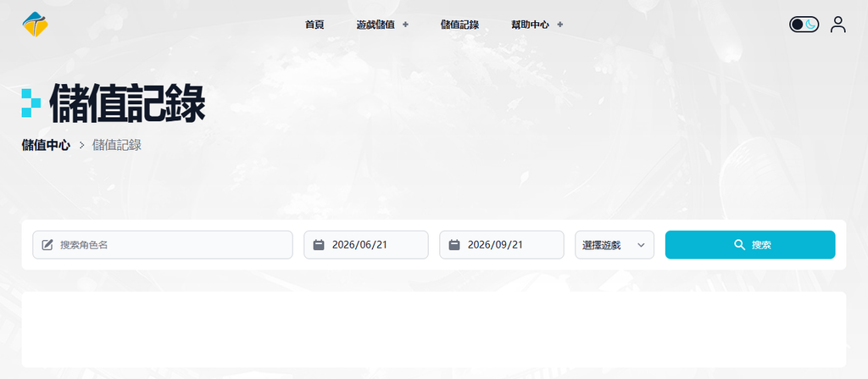Open the 遊戲儲值 menu item
The width and height of the screenshot is (868, 379).
click(376, 25)
